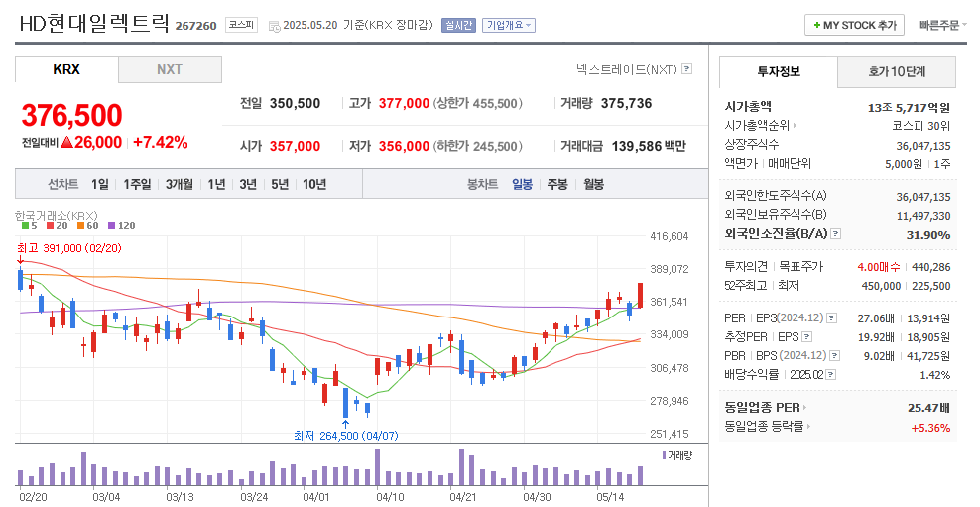
Task: Click the 저가 value 356,000
Action: pos(404,146)
